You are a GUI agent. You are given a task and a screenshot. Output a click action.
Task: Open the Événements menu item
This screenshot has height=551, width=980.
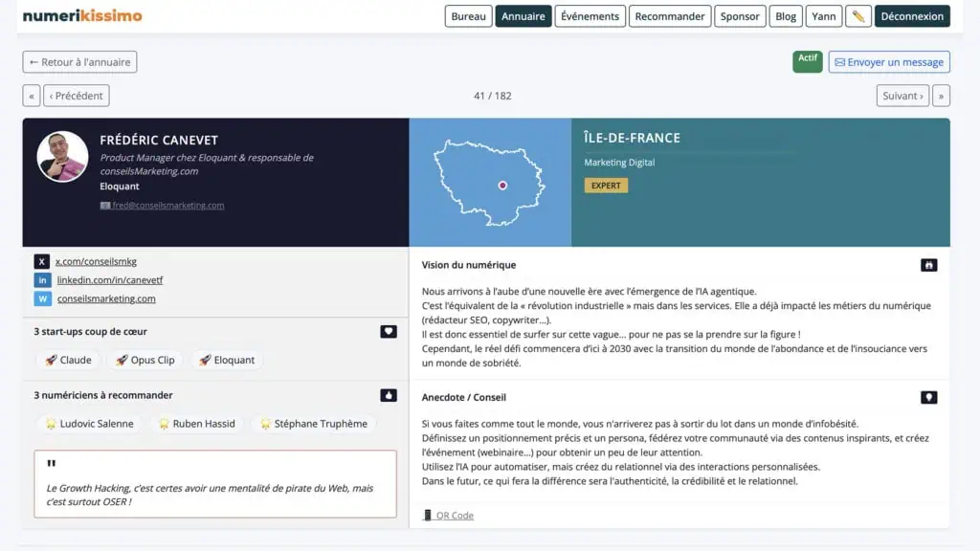(x=590, y=16)
